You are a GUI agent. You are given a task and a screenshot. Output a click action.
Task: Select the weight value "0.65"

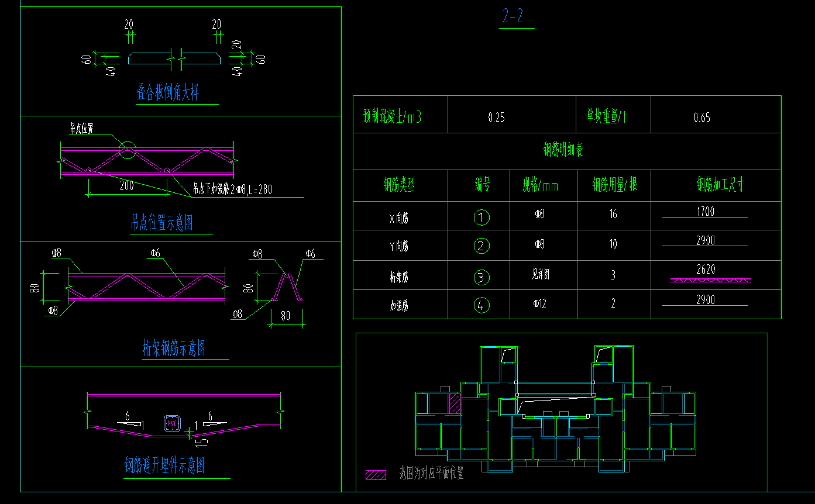[702, 118]
